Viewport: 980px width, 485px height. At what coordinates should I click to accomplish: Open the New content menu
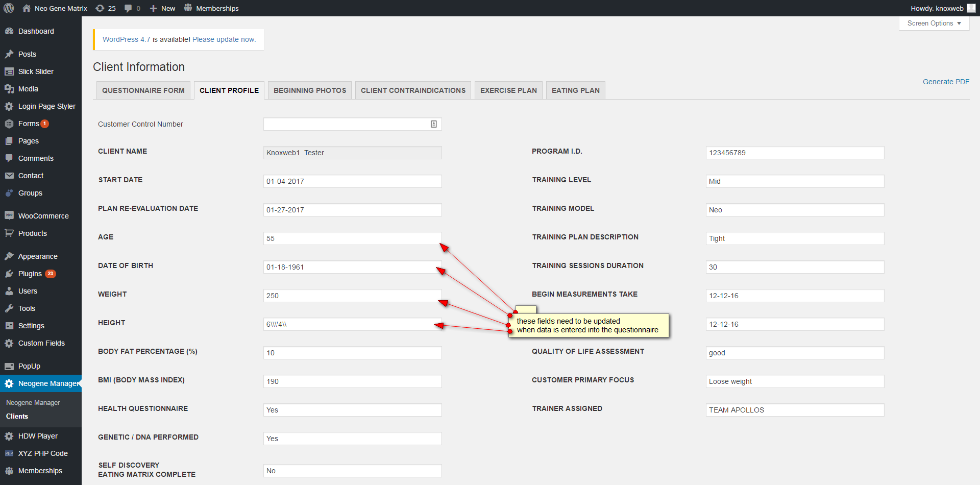[x=162, y=8]
